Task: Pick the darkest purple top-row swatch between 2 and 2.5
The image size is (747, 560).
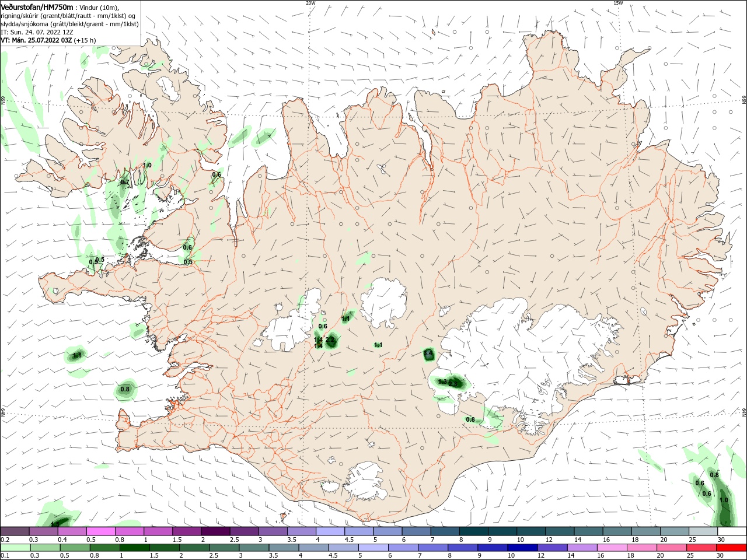Action: (x=215, y=531)
